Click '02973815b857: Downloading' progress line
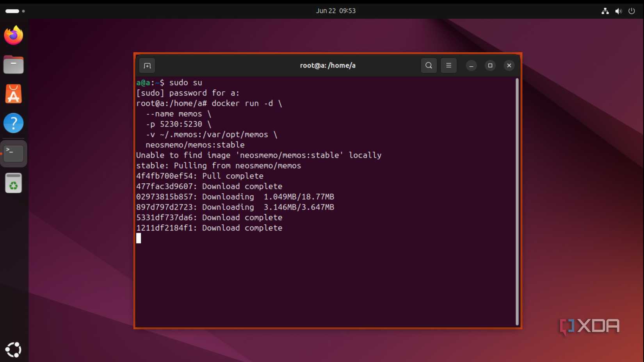 pyautogui.click(x=235, y=197)
